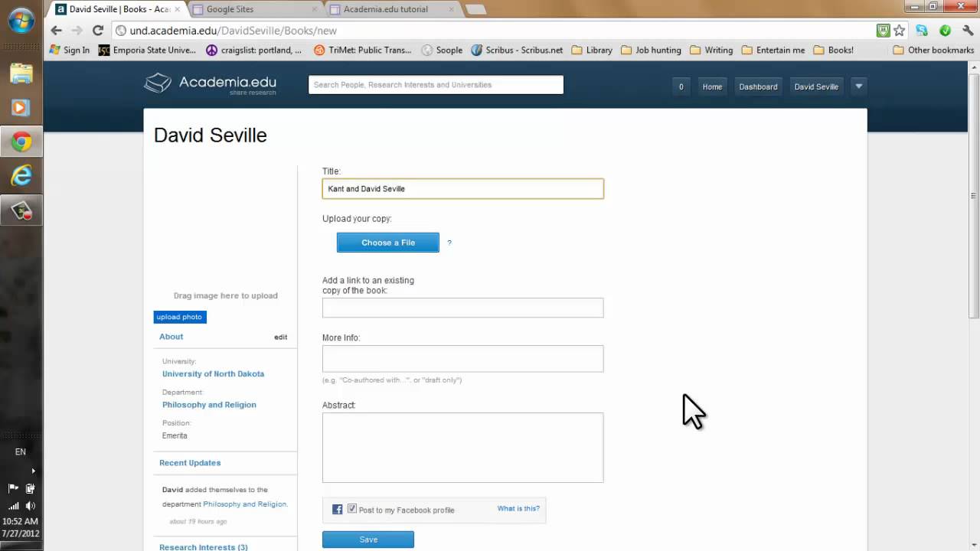The height and width of the screenshot is (551, 980).
Task: Click into the More Info field
Action: click(462, 358)
